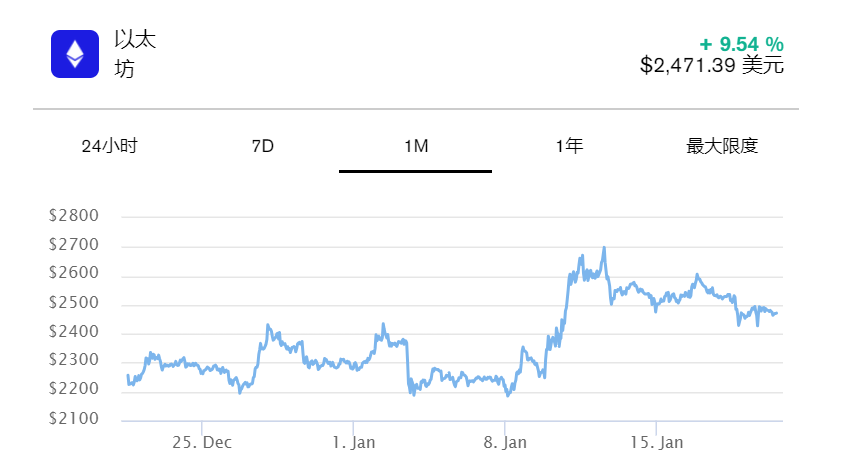Viewport: 849px width, 466px height.
Task: Click the 以太坊 coin name
Action: [135, 54]
